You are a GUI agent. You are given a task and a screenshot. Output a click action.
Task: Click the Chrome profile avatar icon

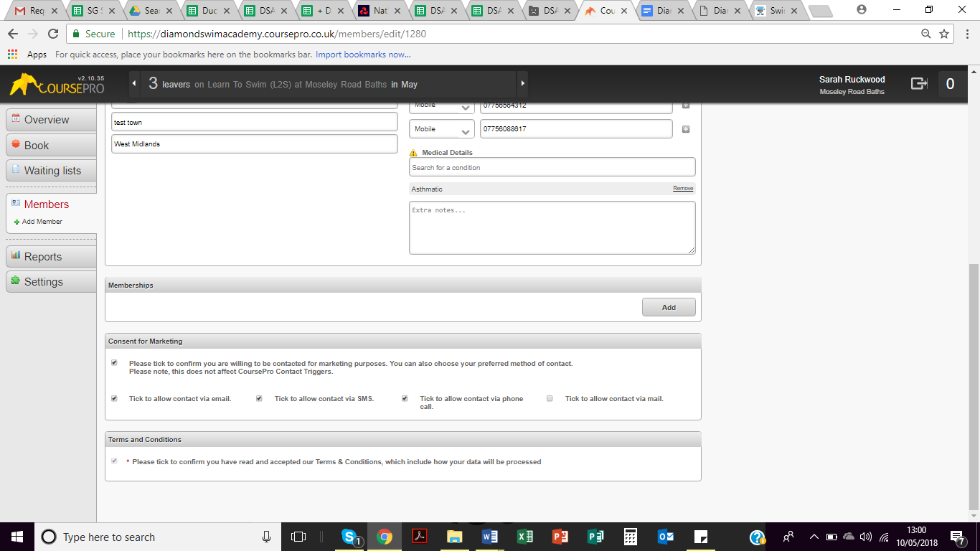[862, 9]
